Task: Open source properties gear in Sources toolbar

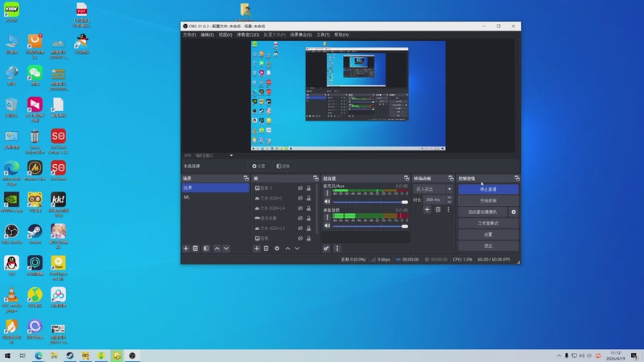Action: (277, 249)
